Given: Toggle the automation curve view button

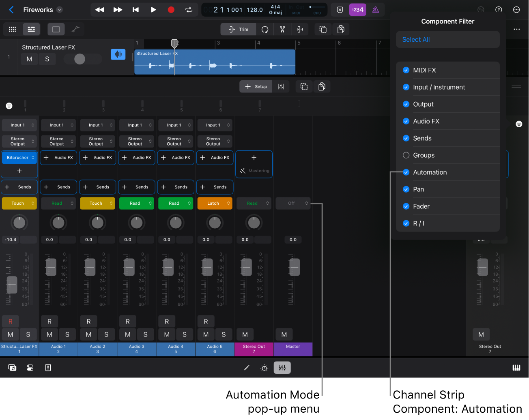Looking at the screenshot, I should pyautogui.click(x=75, y=29).
